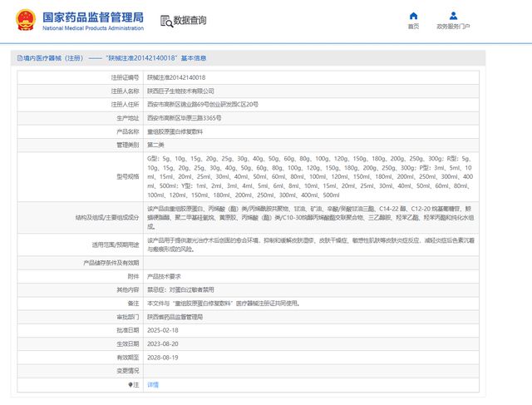532x405 pixels.
Task: Click the 产品储存条件及有效期 row label
Action: tap(111, 263)
